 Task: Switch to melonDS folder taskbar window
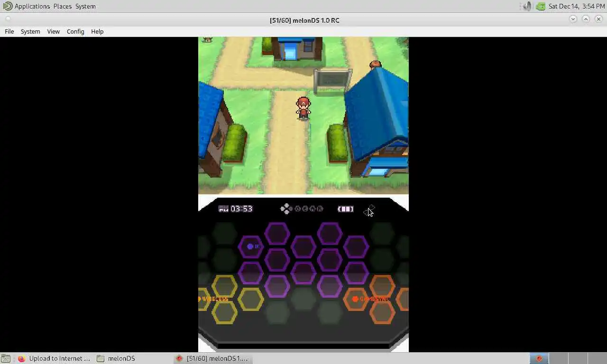click(x=115, y=358)
